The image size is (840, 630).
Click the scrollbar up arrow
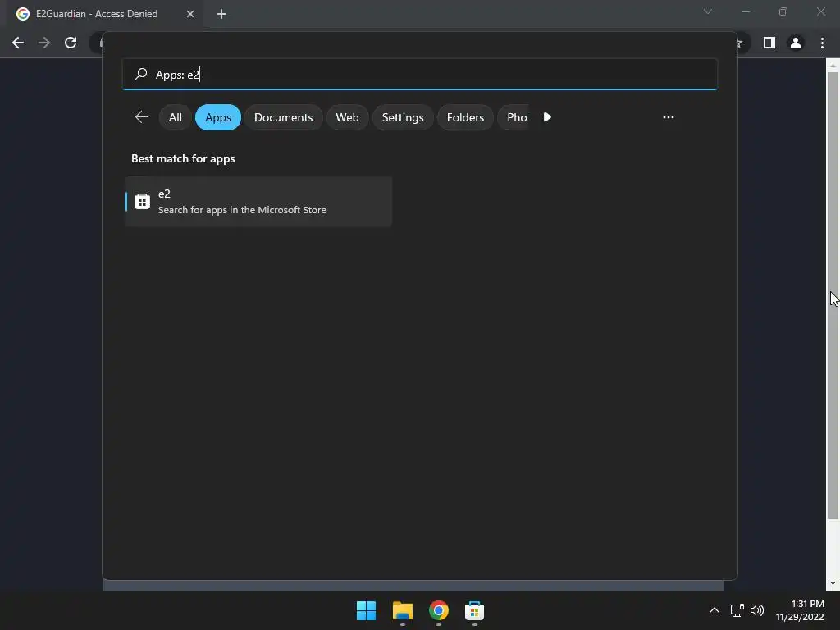coord(833,66)
